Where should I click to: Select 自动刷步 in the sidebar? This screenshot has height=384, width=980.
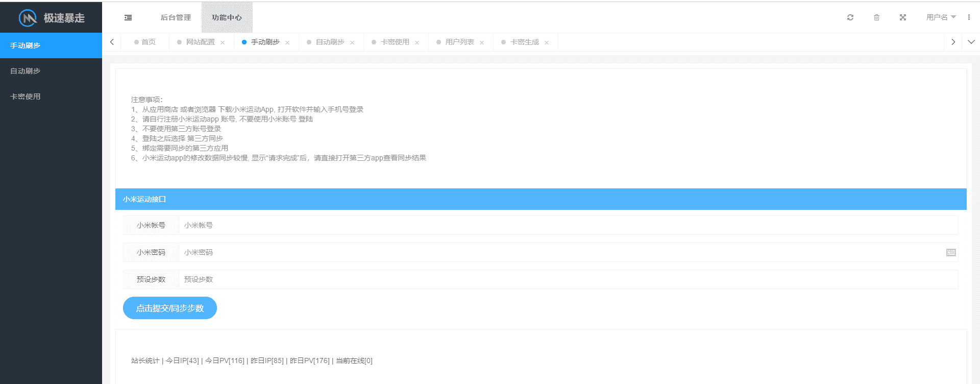click(x=51, y=71)
